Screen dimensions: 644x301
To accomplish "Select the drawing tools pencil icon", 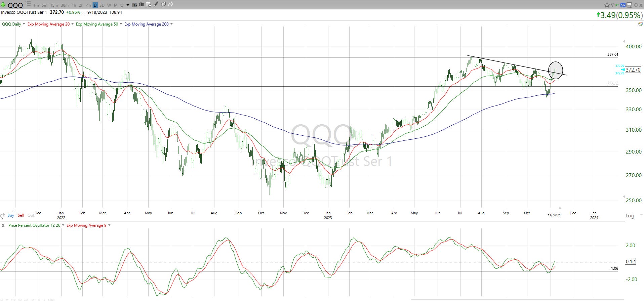I will pos(156,4).
